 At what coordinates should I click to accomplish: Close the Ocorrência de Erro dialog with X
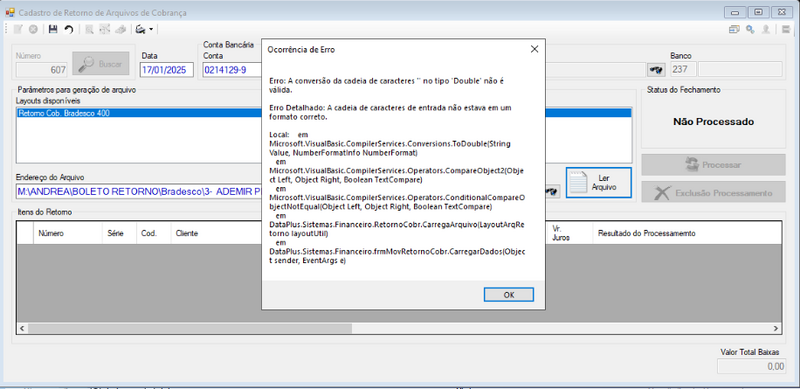(534, 50)
